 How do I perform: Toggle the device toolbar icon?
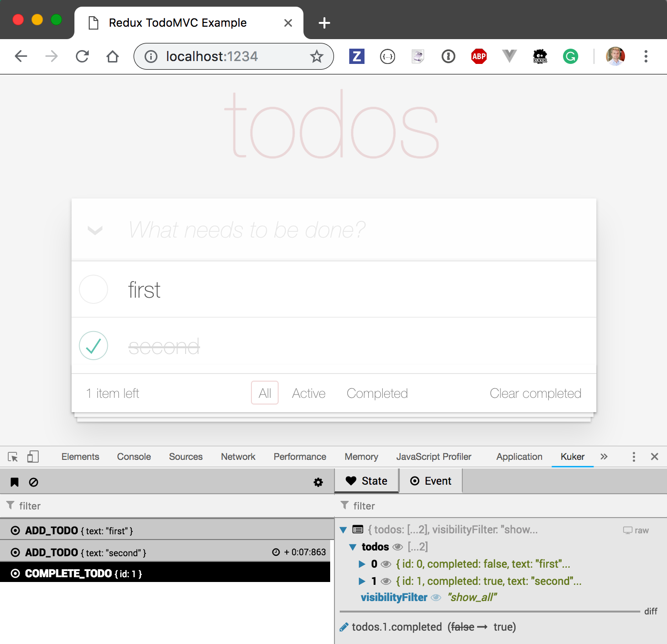pyautogui.click(x=33, y=457)
